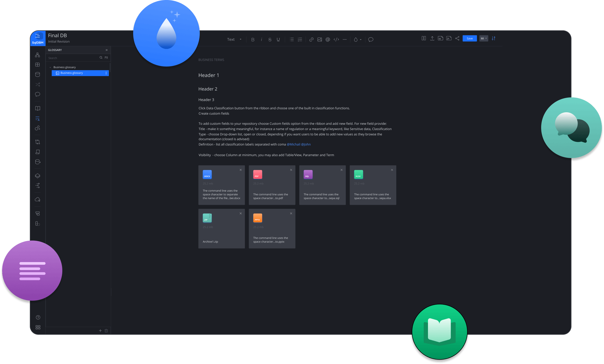The height and width of the screenshot is (364, 604).
Task: Export the document to Word
Action: tap(440, 38)
